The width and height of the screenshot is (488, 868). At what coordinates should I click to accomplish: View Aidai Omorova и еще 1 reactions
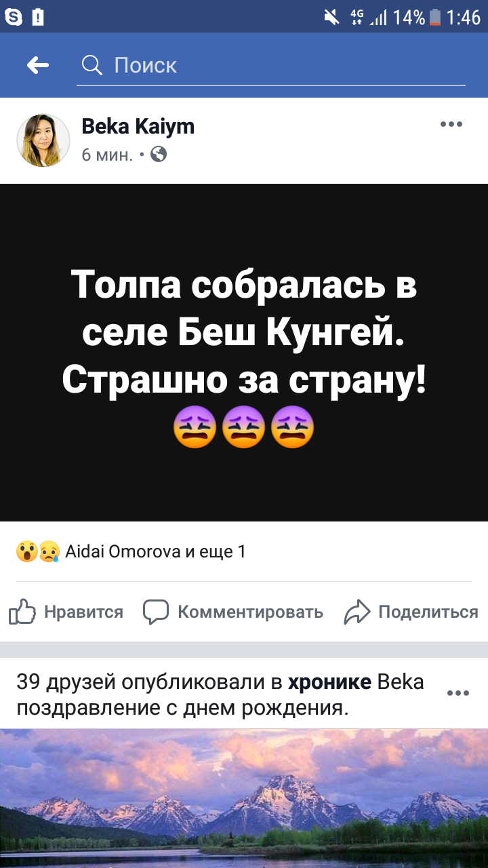155,552
